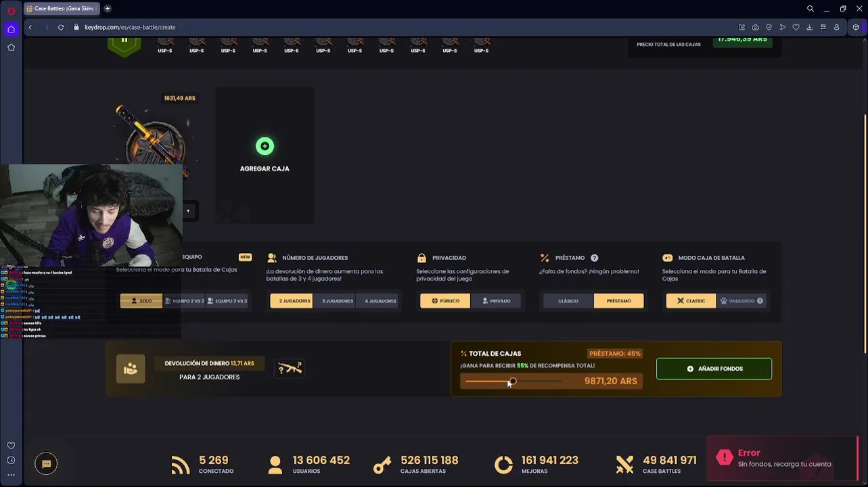
Task: Select Solo team mode
Action: 141,301
